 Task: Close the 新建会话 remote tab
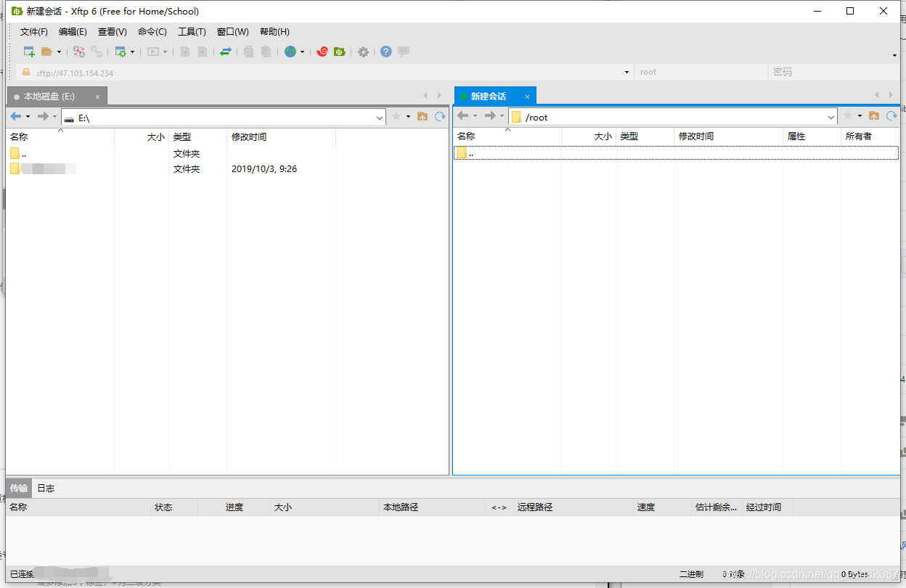pos(528,97)
